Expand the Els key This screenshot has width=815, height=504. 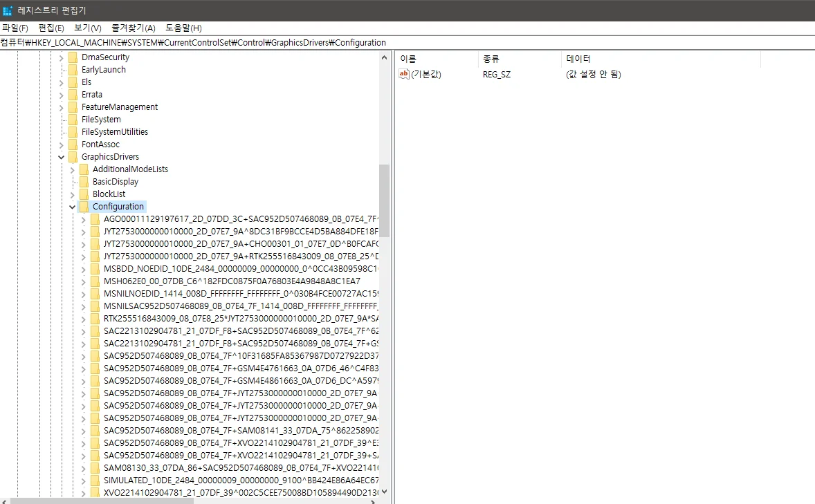point(62,82)
